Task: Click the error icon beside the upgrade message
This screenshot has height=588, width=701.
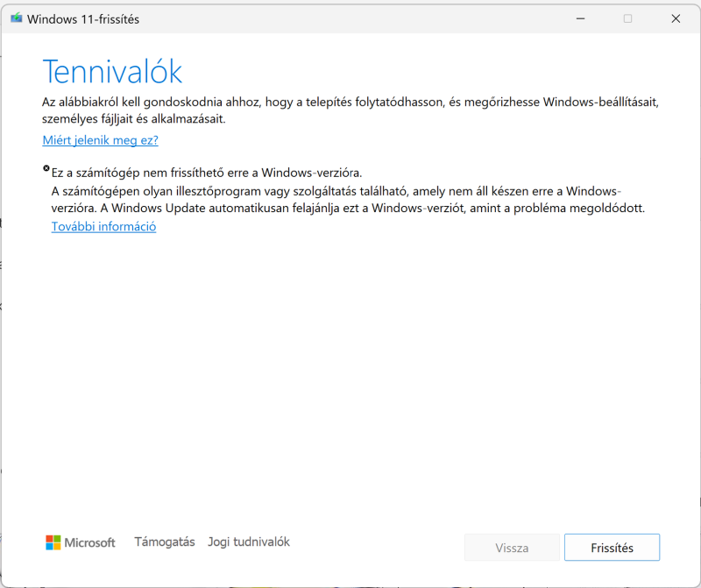Action: tap(46, 168)
